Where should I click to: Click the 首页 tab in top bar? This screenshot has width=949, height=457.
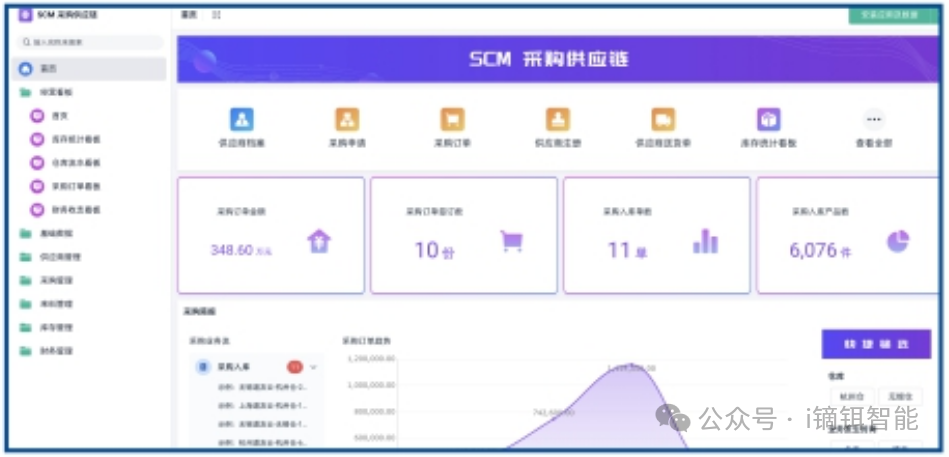point(188,15)
